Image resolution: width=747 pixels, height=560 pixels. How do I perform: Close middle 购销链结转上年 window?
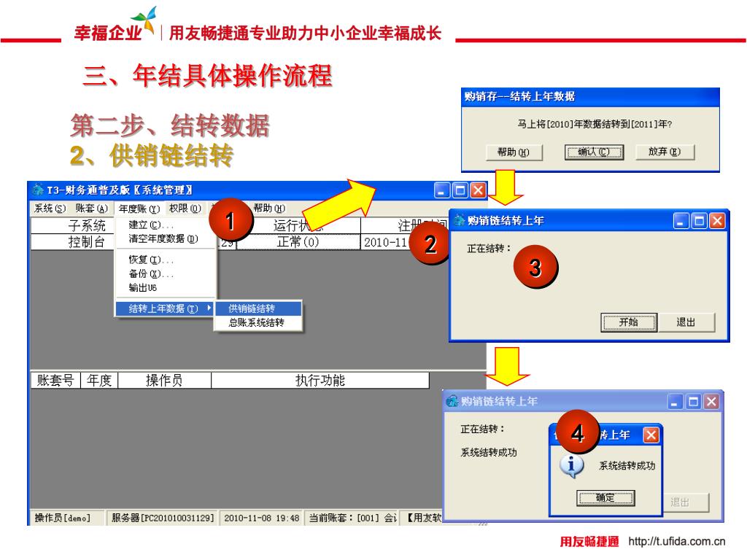(717, 220)
